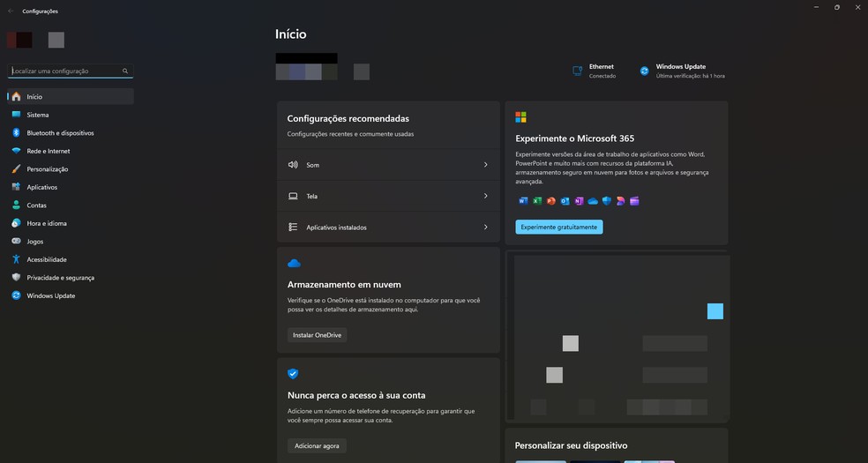The width and height of the screenshot is (868, 463).
Task: Select Personalização in the sidebar
Action: click(71, 169)
